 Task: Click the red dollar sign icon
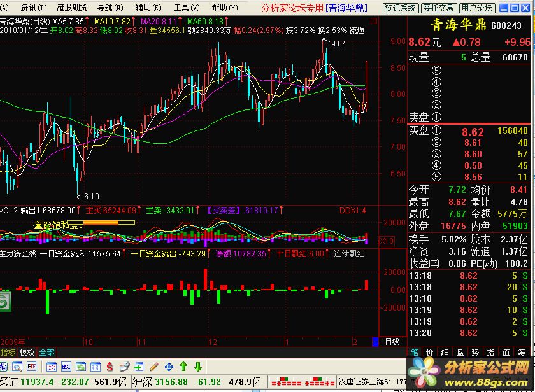click(110, 367)
